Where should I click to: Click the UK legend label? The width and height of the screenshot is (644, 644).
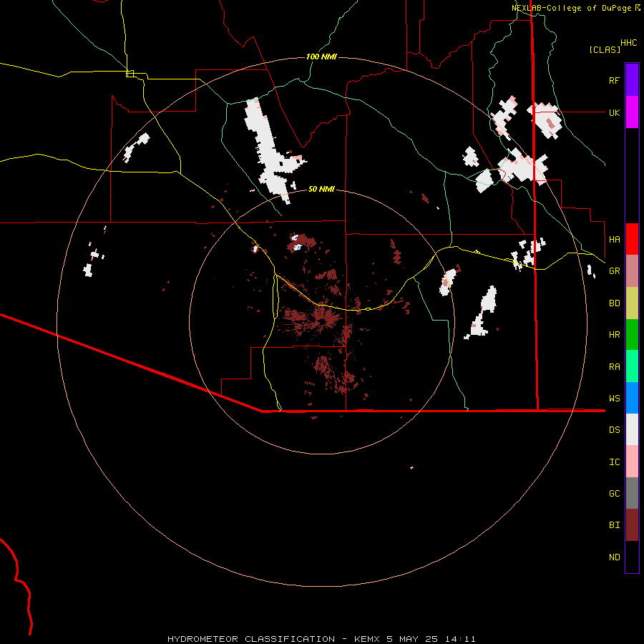[614, 112]
